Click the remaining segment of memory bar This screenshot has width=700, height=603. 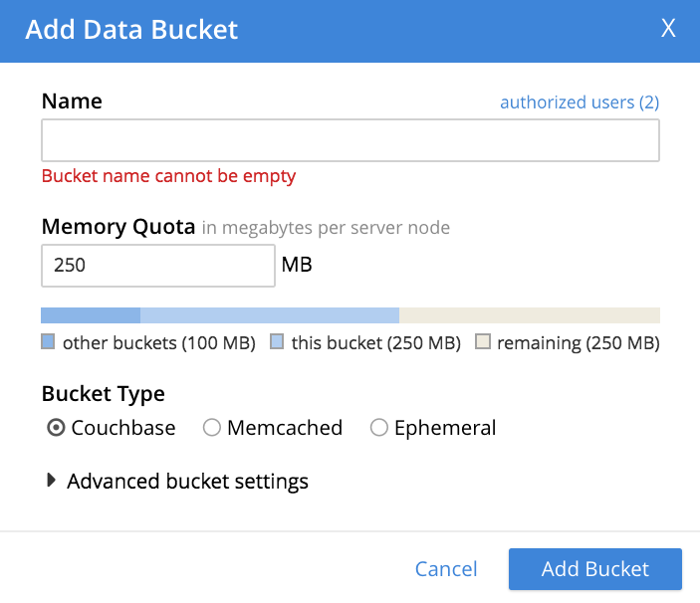[529, 315]
